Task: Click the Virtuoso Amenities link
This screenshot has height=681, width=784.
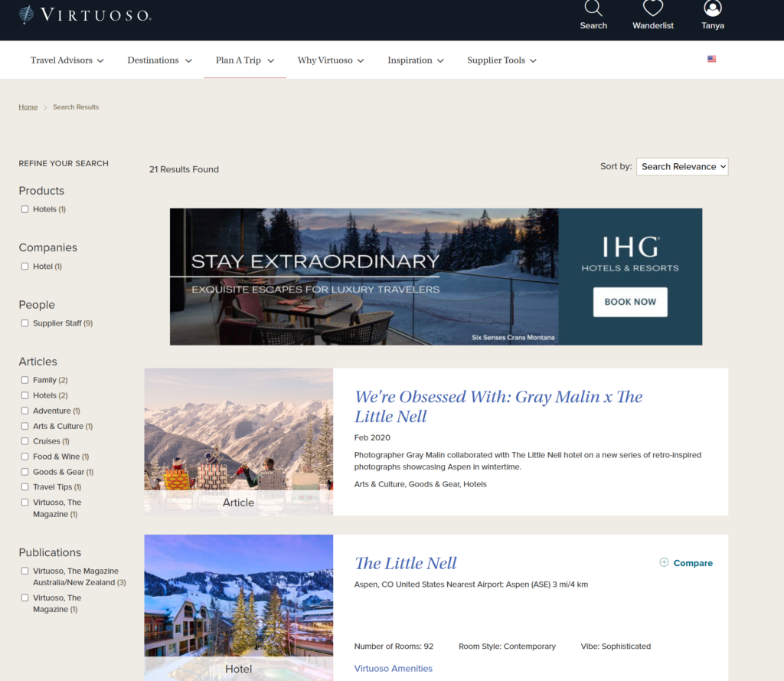Action: 393,669
